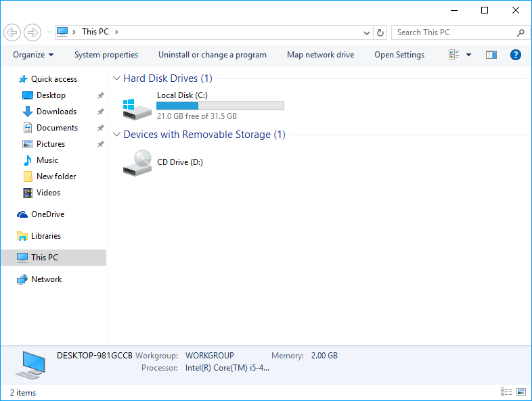The width and height of the screenshot is (532, 401).
Task: Click the Local Disk C: space usage bar
Action: click(220, 106)
